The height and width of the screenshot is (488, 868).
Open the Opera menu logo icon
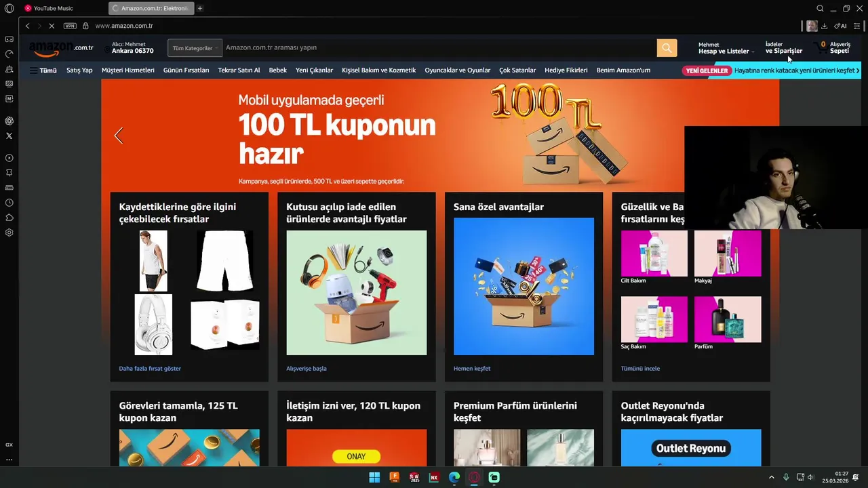(x=9, y=8)
